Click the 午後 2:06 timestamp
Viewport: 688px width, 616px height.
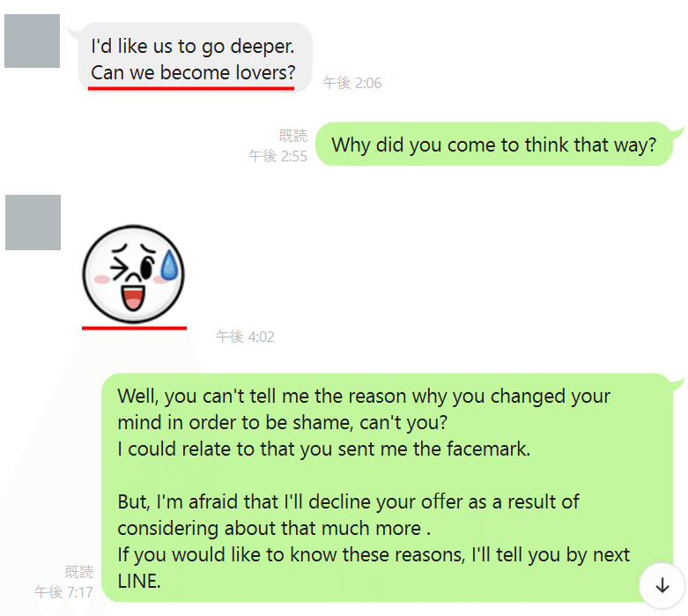(352, 83)
